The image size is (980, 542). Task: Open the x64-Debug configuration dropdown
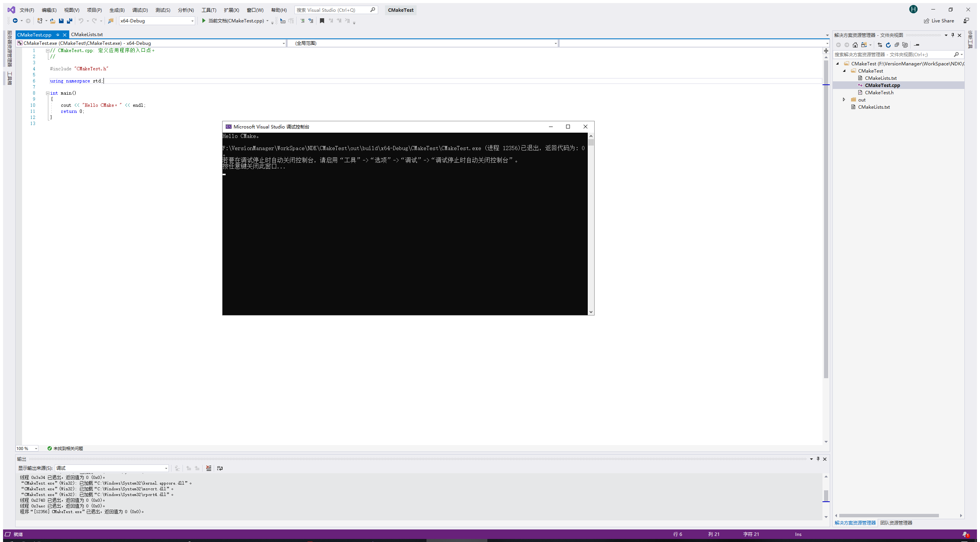(x=192, y=21)
